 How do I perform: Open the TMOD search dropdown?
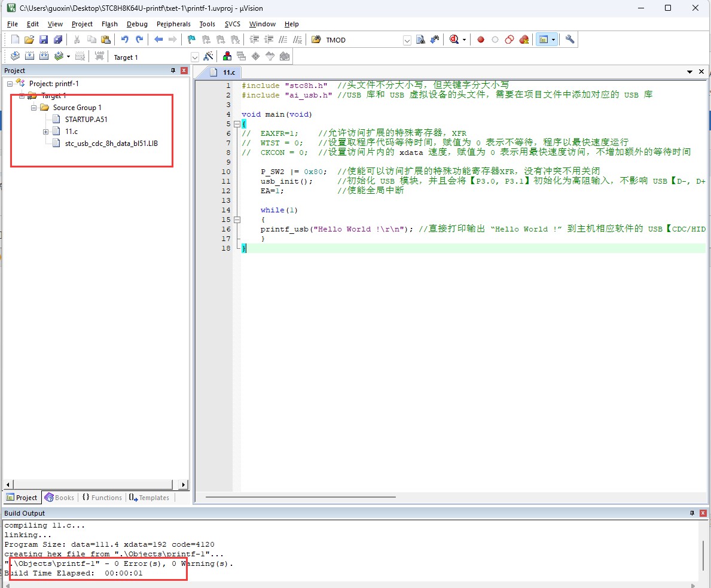[x=407, y=41]
